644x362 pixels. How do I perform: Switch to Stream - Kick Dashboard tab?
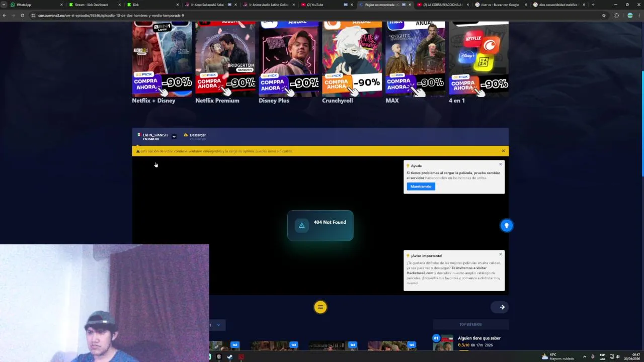click(x=95, y=5)
